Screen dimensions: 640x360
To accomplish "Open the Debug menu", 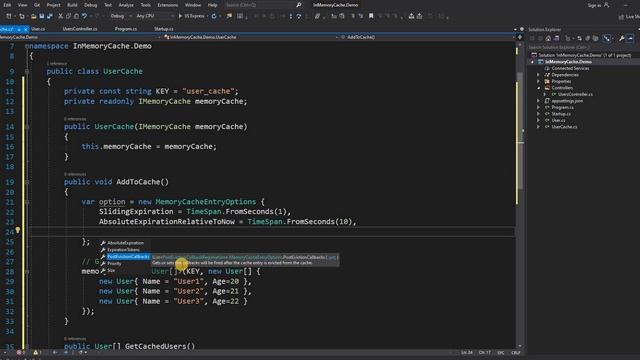I will pyautogui.click(x=91, y=5).
